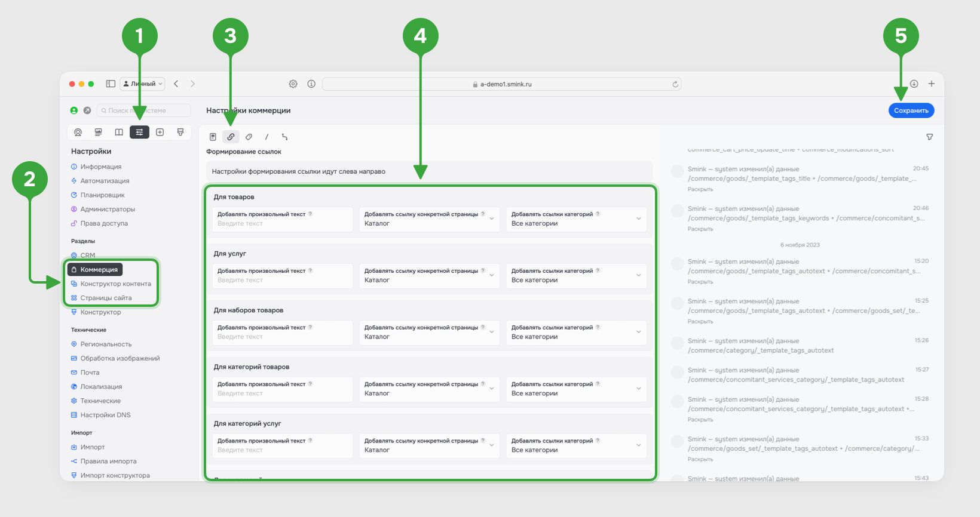Reload the page with the refresh icon
Viewport: 980px width, 517px height.
[x=675, y=84]
